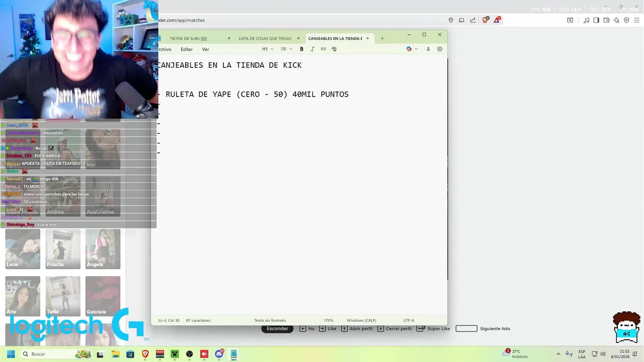This screenshot has width=644, height=362.
Task: Expand the H1 heading dropdown
Action: pyautogui.click(x=268, y=49)
